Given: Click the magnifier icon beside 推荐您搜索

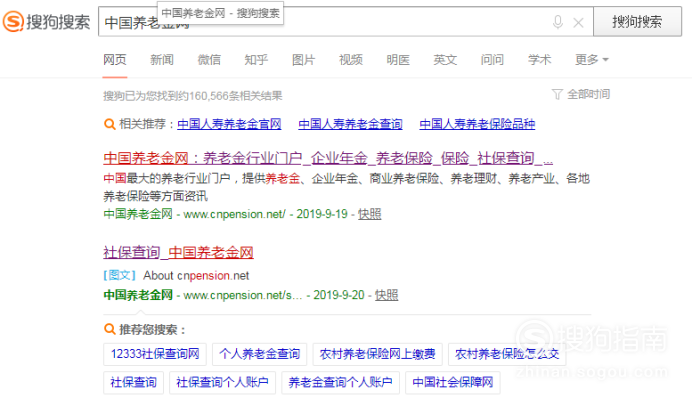Looking at the screenshot, I should [x=109, y=329].
